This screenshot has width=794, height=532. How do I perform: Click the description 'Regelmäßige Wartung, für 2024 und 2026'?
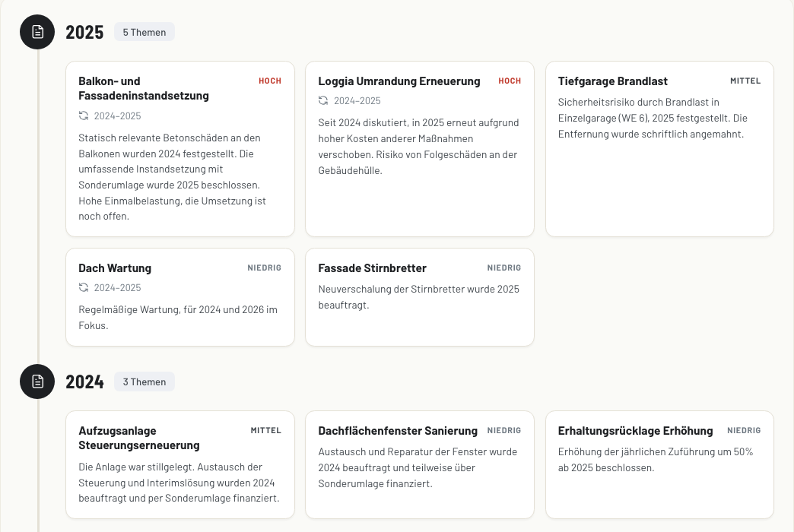[178, 318]
